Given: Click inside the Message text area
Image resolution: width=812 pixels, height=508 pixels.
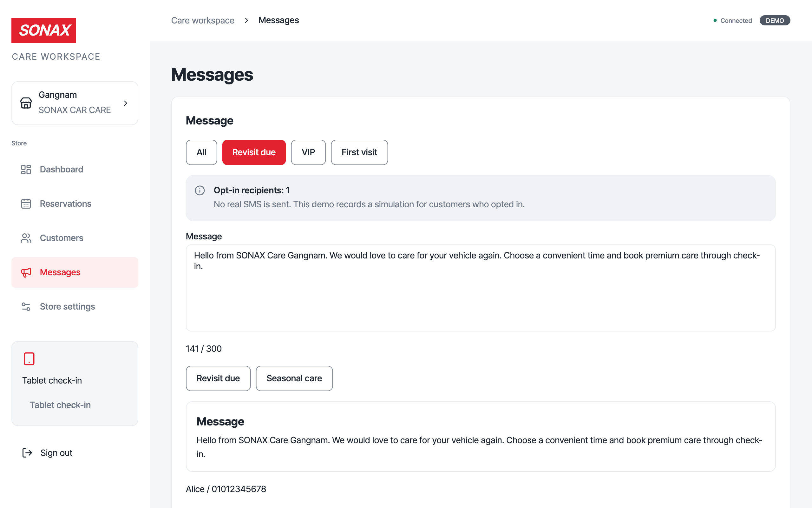Looking at the screenshot, I should pos(481,288).
